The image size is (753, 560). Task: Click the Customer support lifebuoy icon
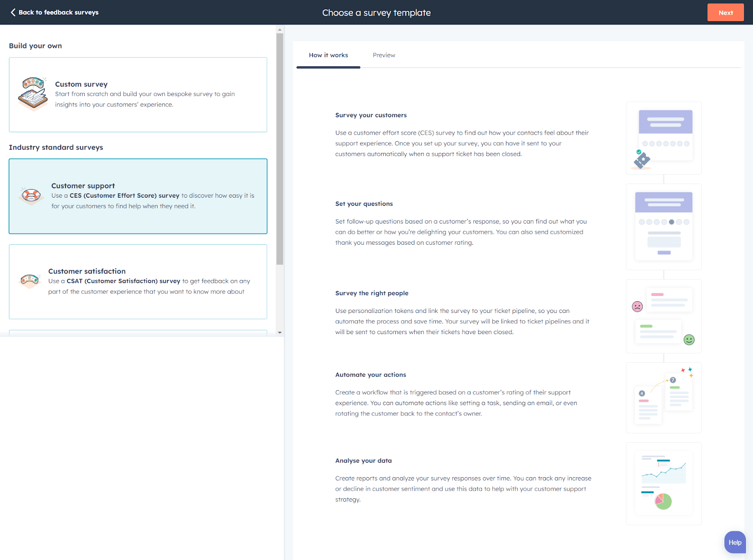[30, 195]
